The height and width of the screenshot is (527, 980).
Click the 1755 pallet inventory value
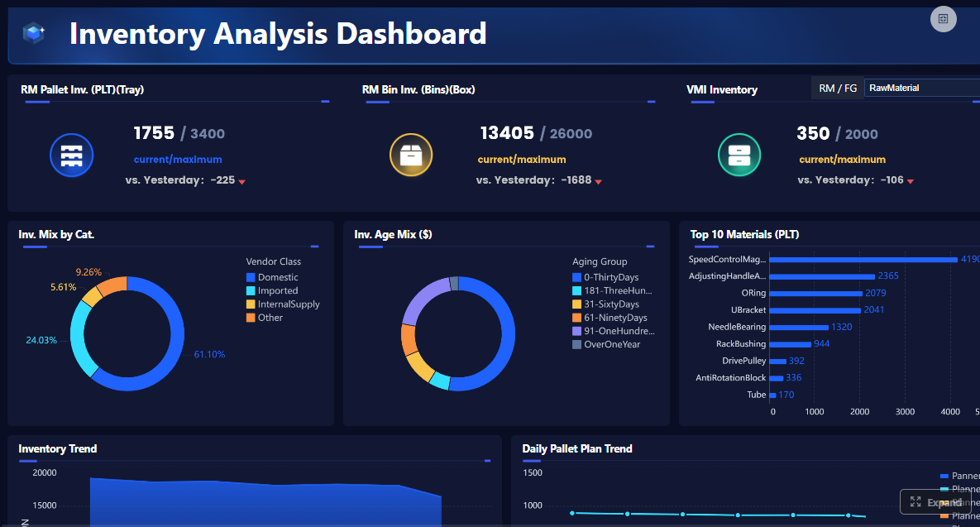click(x=154, y=133)
